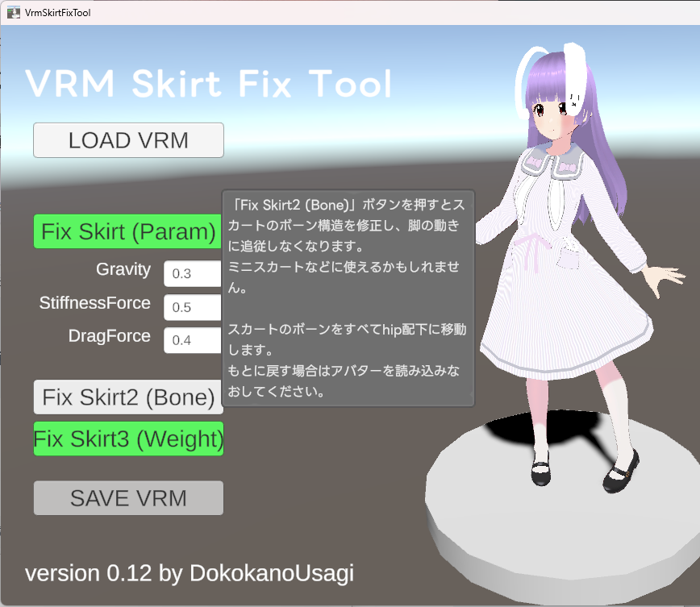Viewport: 700px width, 607px height.
Task: Run Fix Skirt2 (Bone)
Action: 128,397
